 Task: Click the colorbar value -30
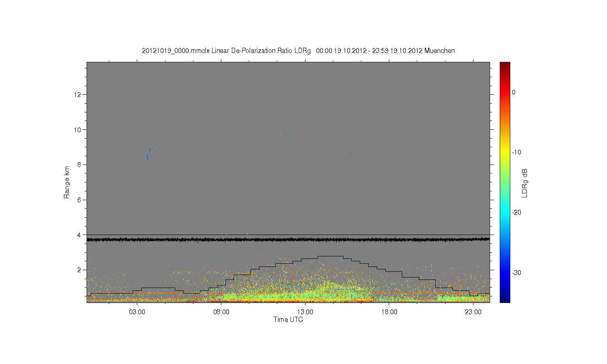(x=516, y=273)
